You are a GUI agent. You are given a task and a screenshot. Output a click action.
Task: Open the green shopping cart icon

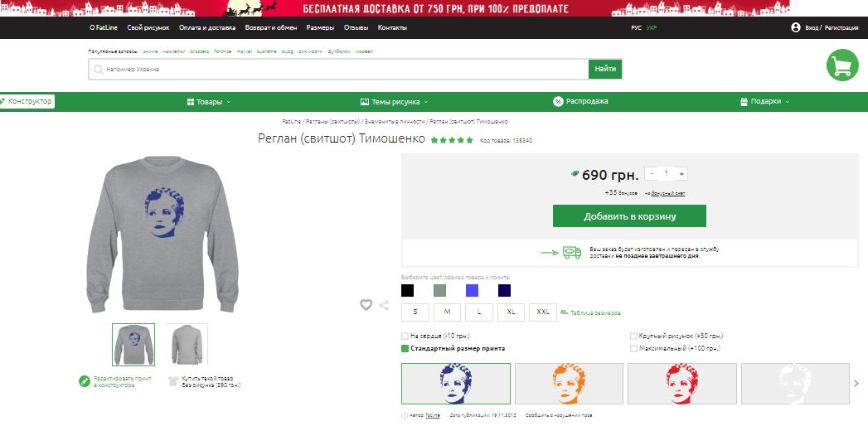(x=842, y=65)
